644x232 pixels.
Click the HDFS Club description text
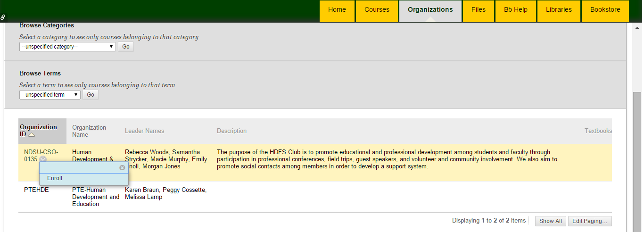(x=387, y=159)
